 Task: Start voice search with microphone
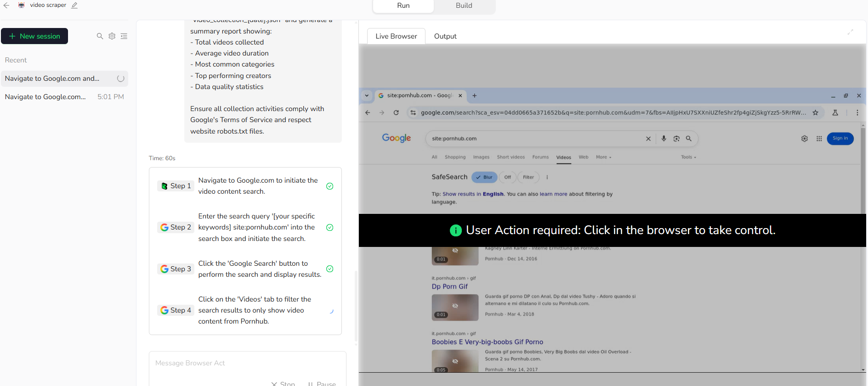point(664,139)
